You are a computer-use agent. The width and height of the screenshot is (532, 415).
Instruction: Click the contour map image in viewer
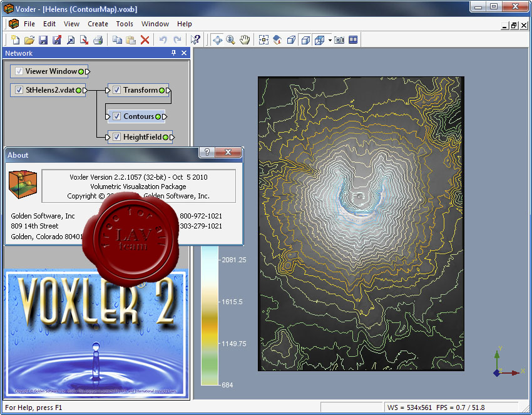coord(361,223)
